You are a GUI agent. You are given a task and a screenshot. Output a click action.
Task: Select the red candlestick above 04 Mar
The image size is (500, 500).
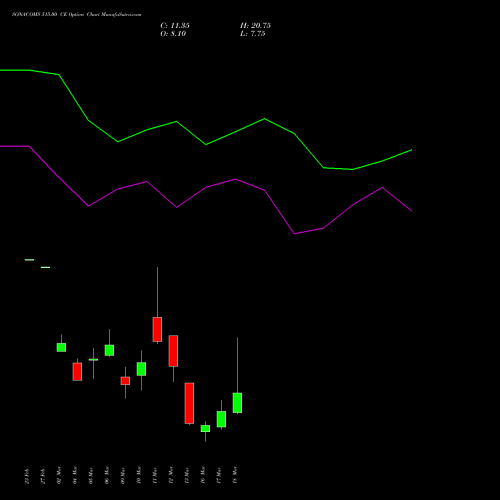(x=77, y=372)
